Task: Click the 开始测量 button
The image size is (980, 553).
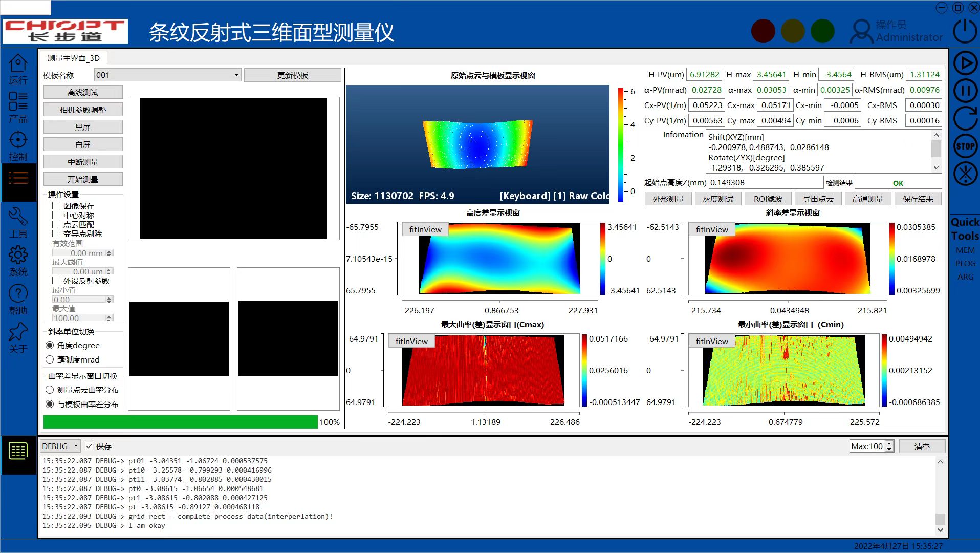Action: (x=83, y=179)
